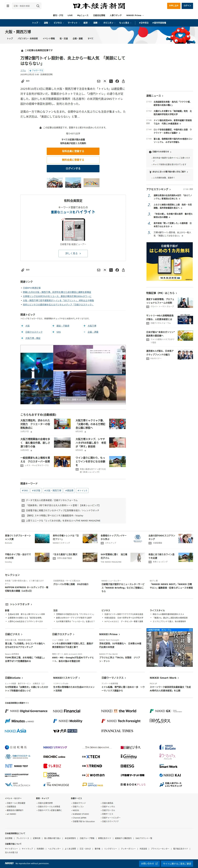Open ranking item 万博2億円トイレ設計者
This screenshot has width=198, height=868.
[x=172, y=234]
